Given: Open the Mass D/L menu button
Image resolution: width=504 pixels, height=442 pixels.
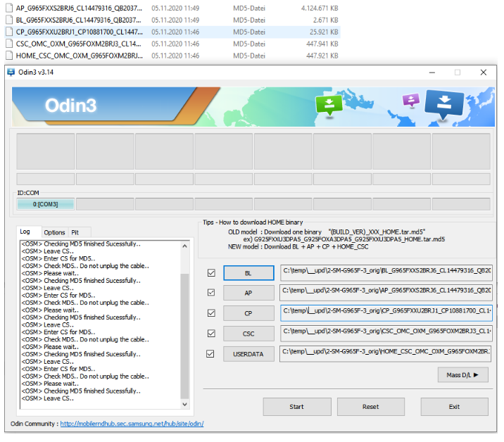Looking at the screenshot, I should tap(463, 375).
